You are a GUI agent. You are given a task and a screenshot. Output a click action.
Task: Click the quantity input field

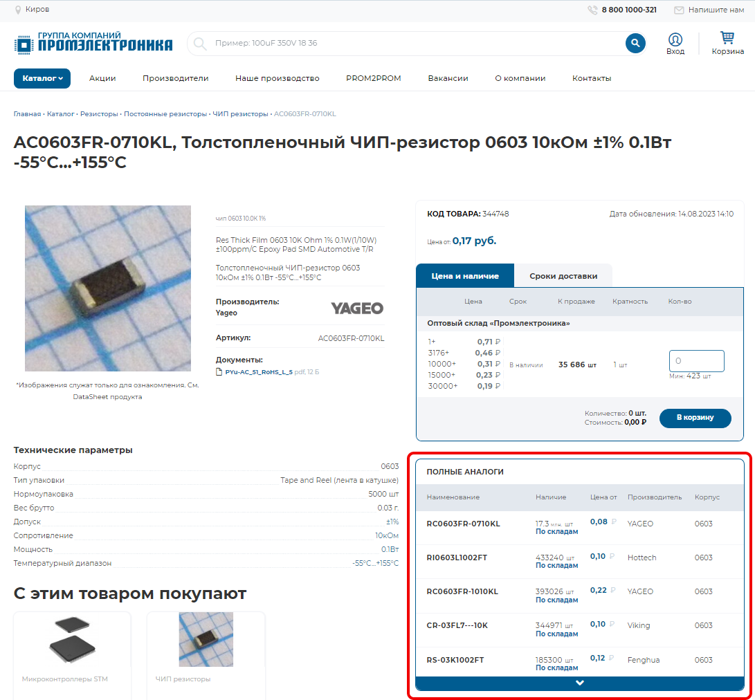(x=696, y=361)
